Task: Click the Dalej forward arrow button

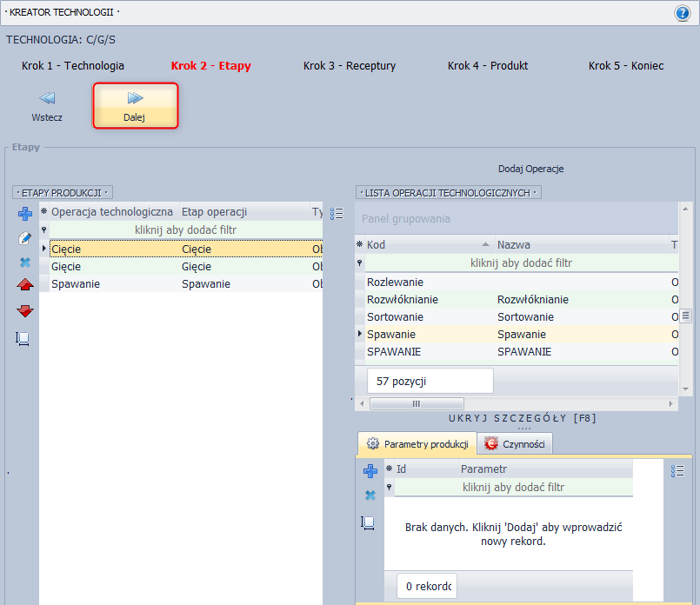Action: (x=135, y=106)
